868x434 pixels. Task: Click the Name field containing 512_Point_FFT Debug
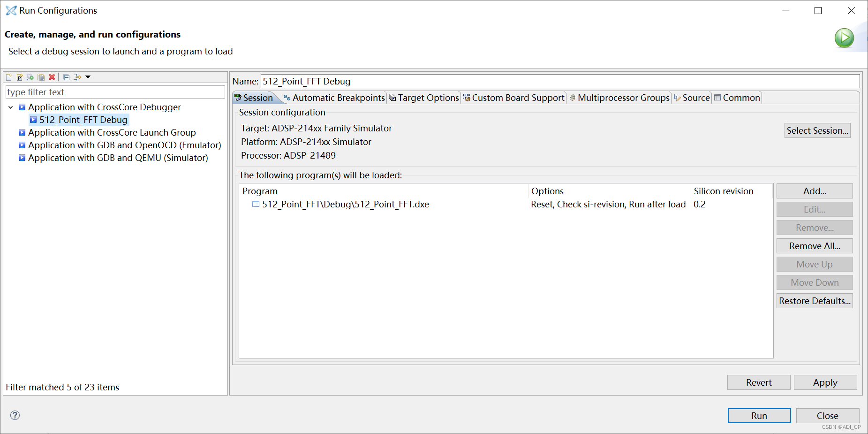tap(560, 81)
